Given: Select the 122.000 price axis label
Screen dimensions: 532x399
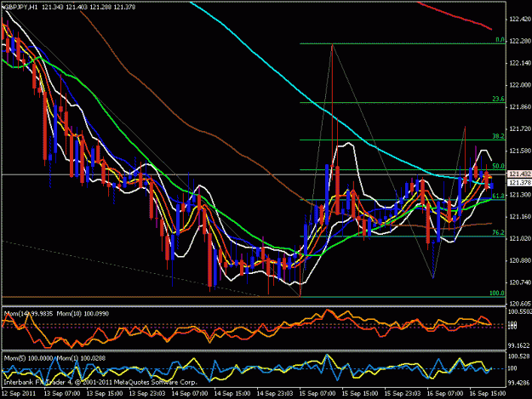Looking at the screenshot, I should point(519,85).
